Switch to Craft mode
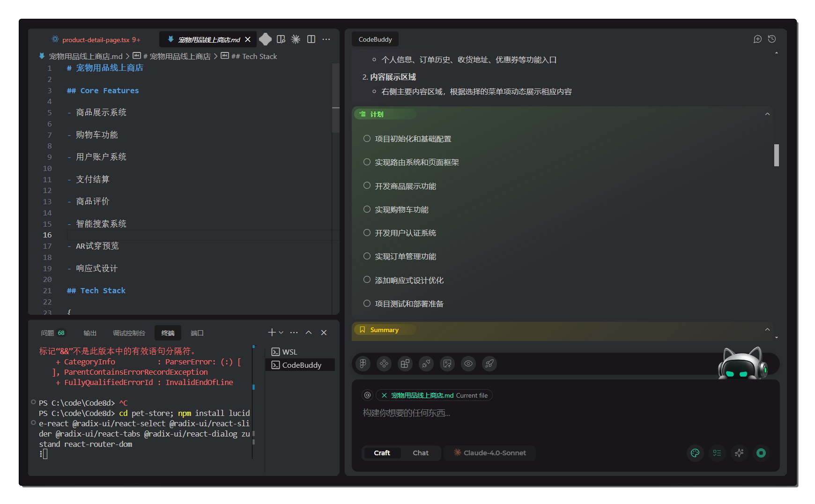 coord(382,453)
